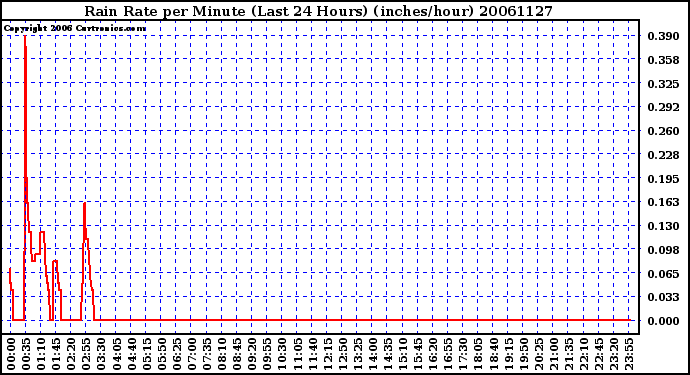This screenshot has width=690, height=375.
Task: Choose the 07:35 x-axis label
Action: pyautogui.click(x=207, y=354)
